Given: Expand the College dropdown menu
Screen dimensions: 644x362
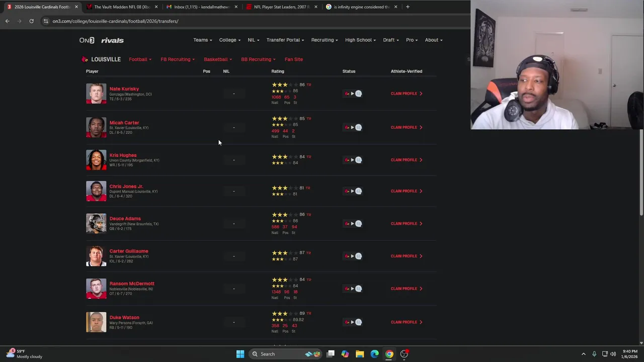Looking at the screenshot, I should (229, 40).
